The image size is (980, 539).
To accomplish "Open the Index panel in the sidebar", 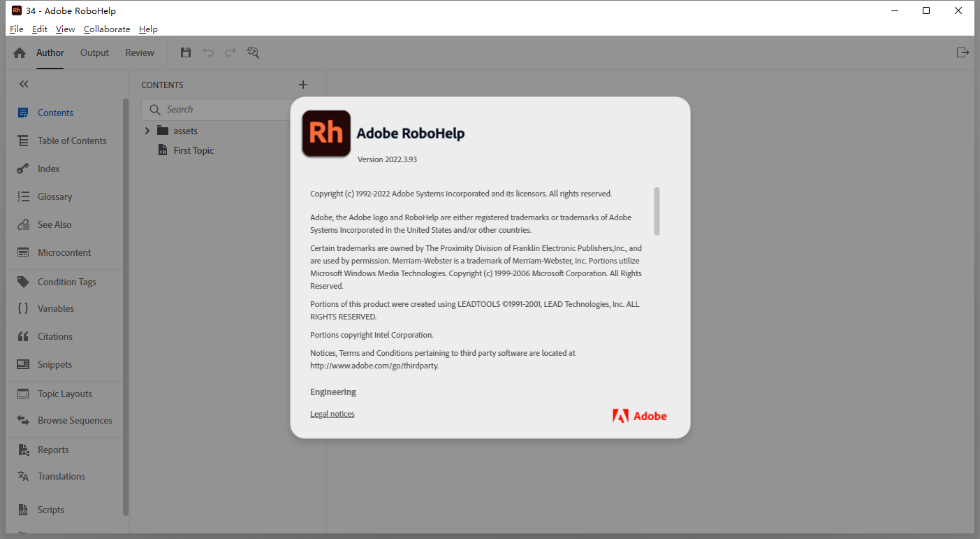I will (49, 168).
